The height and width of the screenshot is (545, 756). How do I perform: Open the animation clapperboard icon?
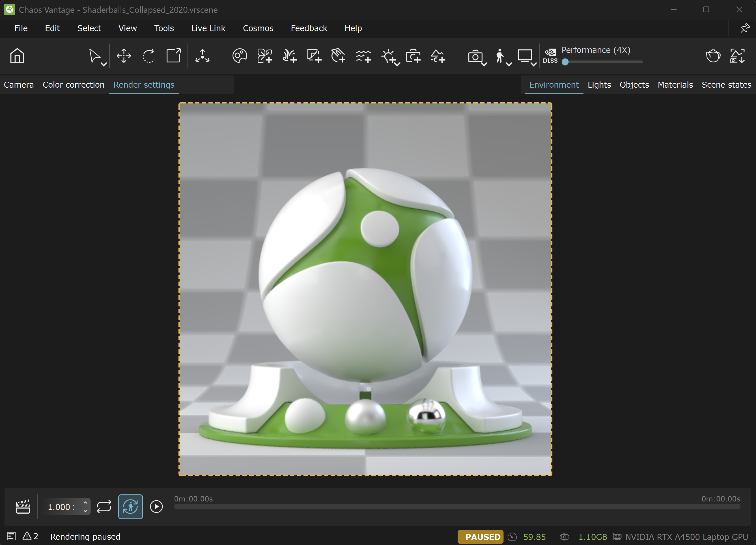coord(23,507)
